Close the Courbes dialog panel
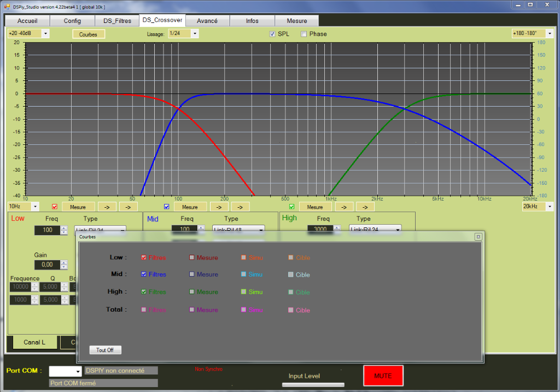The height and width of the screenshot is (392, 560). point(477,237)
